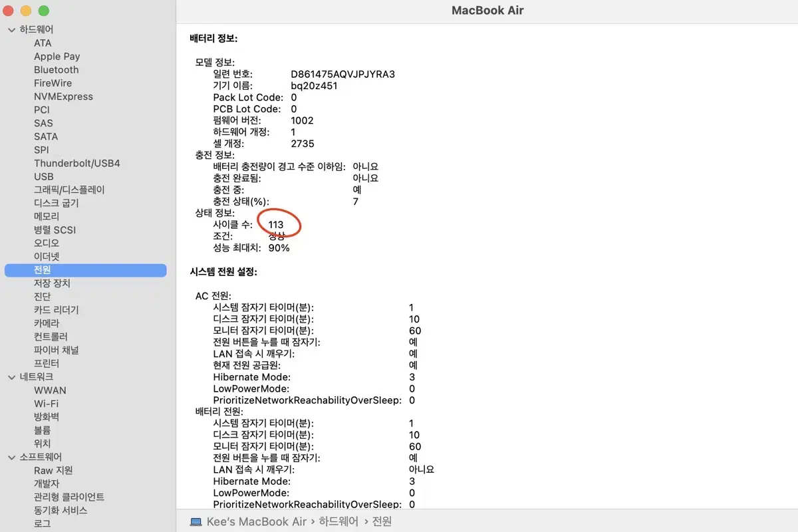This screenshot has height=532, width=798.
Task: Click the 시스템 전원 설정 heading
Action: [x=223, y=271]
